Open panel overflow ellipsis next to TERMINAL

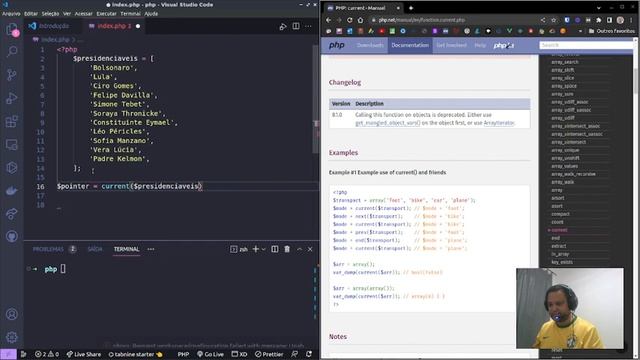coord(151,249)
